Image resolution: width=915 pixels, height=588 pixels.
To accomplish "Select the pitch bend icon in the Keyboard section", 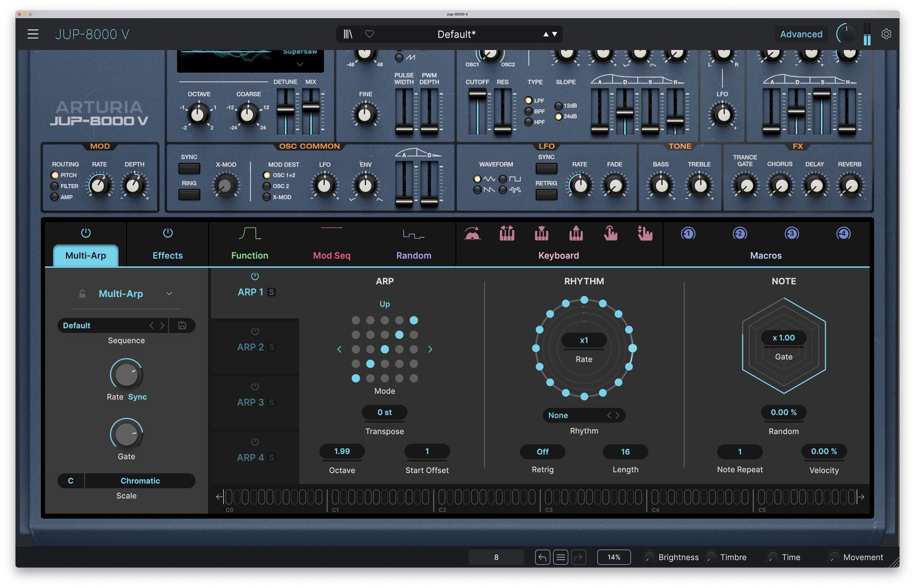I will click(474, 234).
